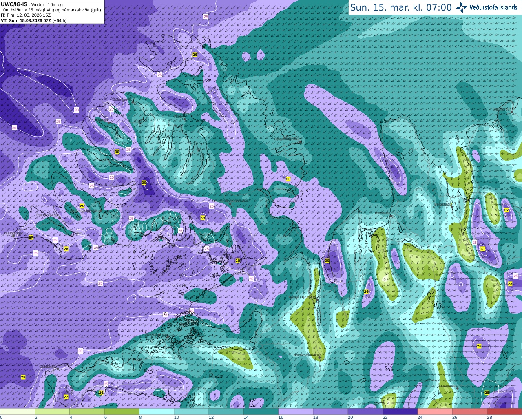Click the Steingrímsfjarðarheiði station label
This screenshot has width=522, height=420.
point(230,201)
